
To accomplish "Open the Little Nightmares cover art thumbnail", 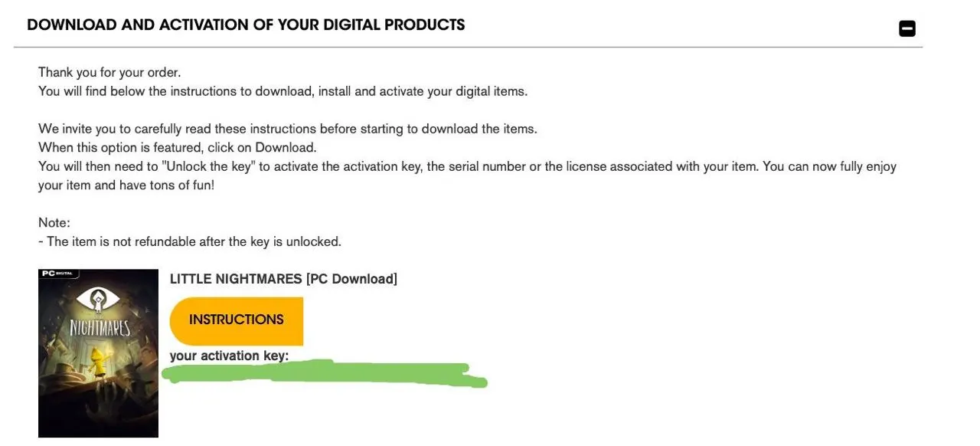I will [98, 353].
